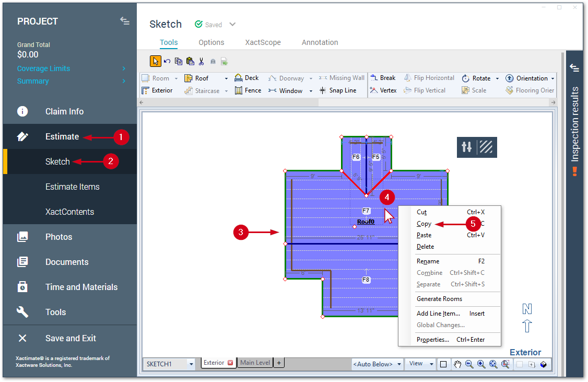
Task: Collapse the Project sidebar panel
Action: tap(124, 21)
